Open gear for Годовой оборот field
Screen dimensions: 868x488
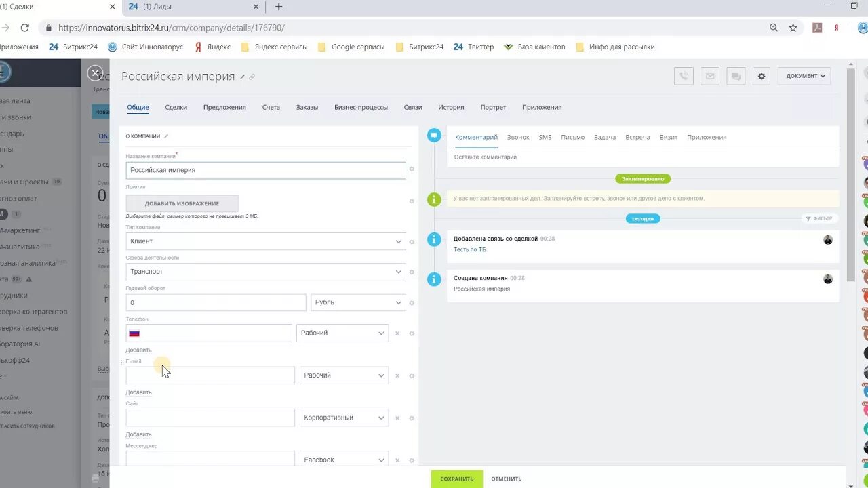coord(412,303)
